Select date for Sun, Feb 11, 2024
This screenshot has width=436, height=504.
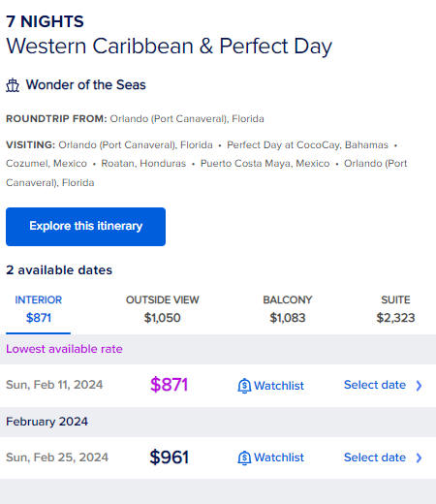click(x=383, y=385)
